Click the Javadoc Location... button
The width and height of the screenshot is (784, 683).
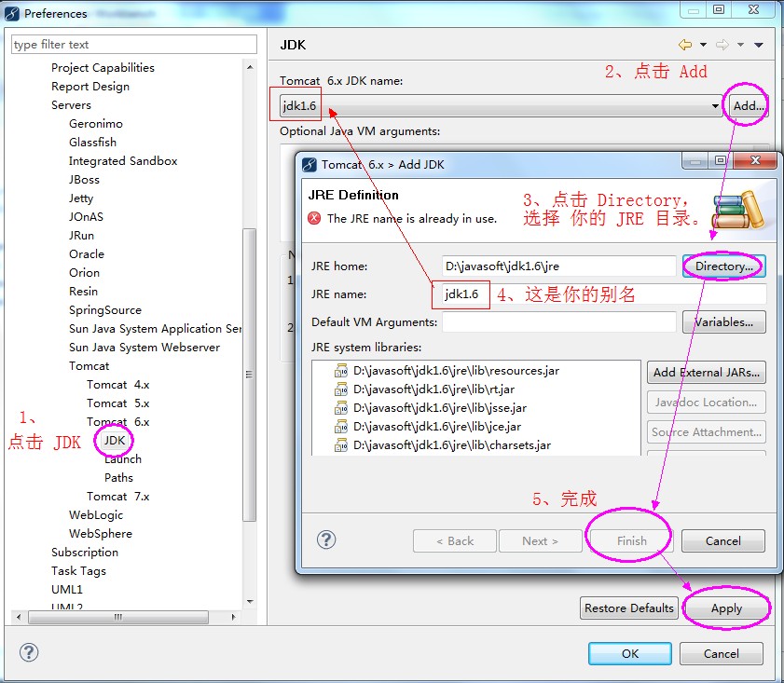[706, 403]
